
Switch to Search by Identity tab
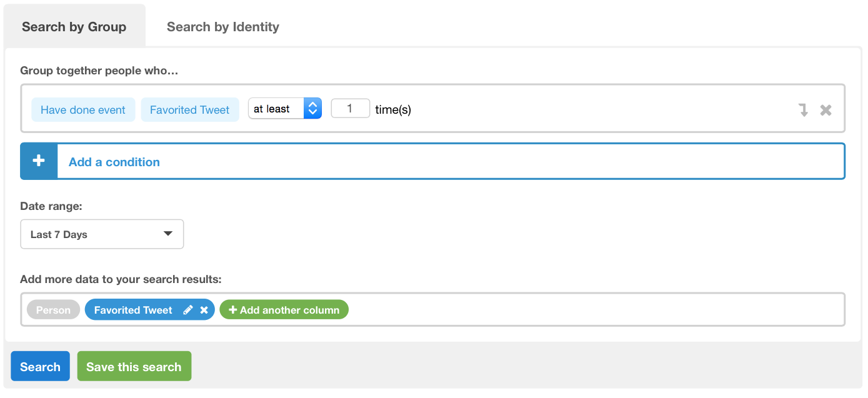[x=222, y=27]
